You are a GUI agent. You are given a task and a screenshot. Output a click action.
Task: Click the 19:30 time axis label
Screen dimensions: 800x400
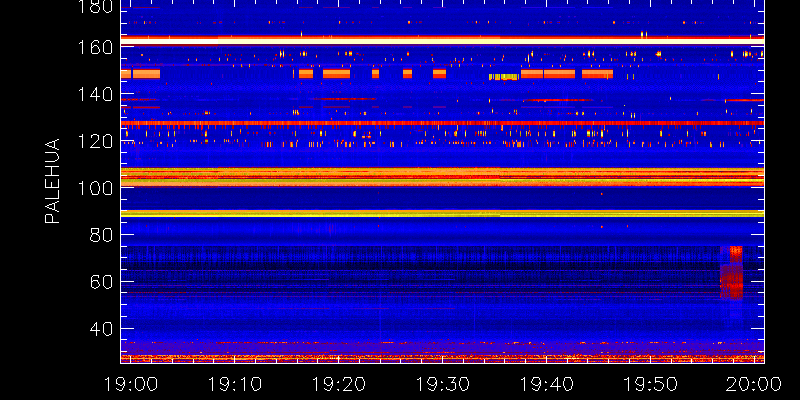point(442,384)
